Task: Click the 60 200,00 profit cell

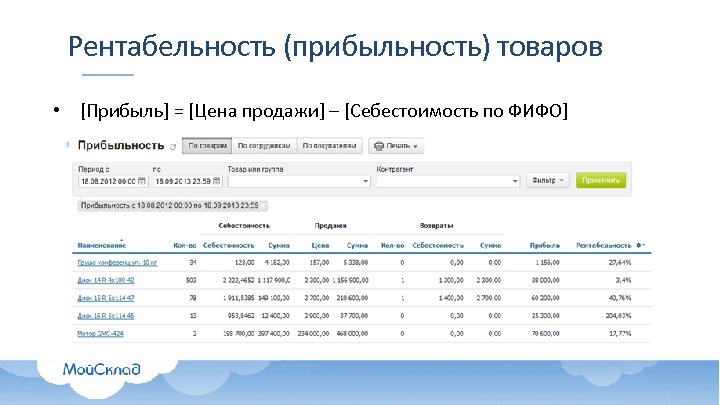Action: [x=546, y=298]
